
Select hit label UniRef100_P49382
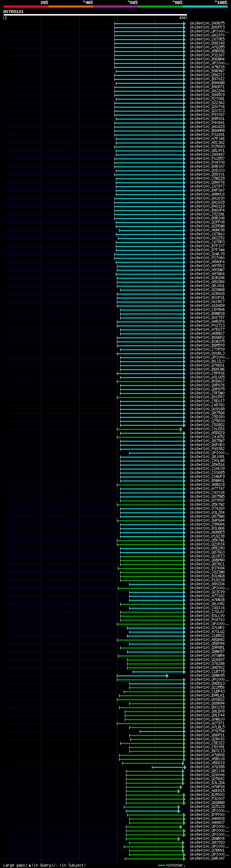(x=207, y=449)
